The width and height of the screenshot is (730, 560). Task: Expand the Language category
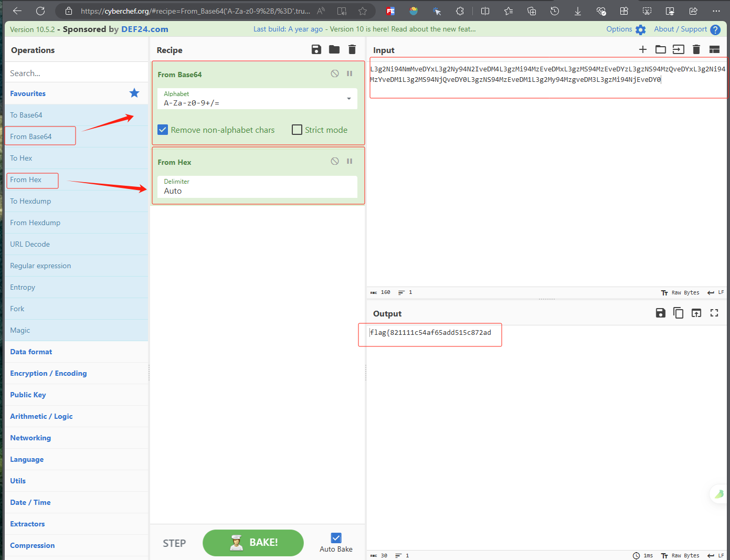point(77,459)
